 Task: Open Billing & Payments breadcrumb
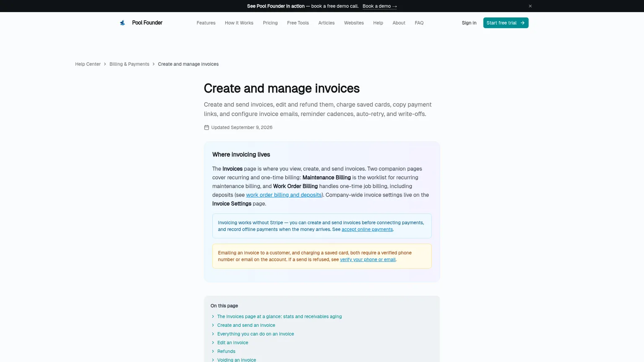[129, 64]
